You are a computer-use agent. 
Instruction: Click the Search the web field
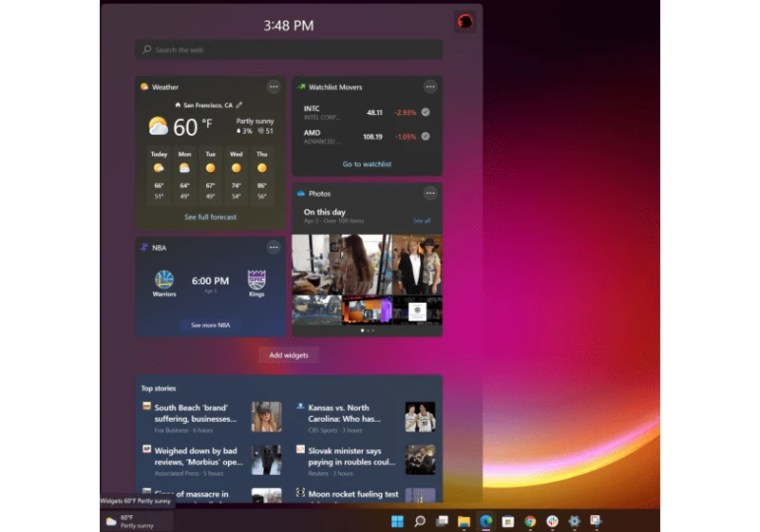pyautogui.click(x=289, y=49)
